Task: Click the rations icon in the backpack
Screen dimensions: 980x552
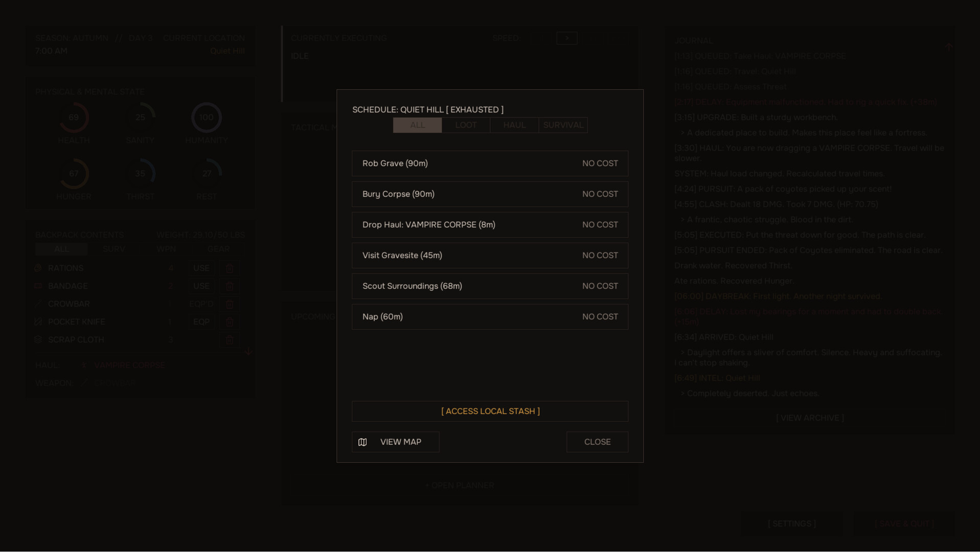Action: coord(38,268)
